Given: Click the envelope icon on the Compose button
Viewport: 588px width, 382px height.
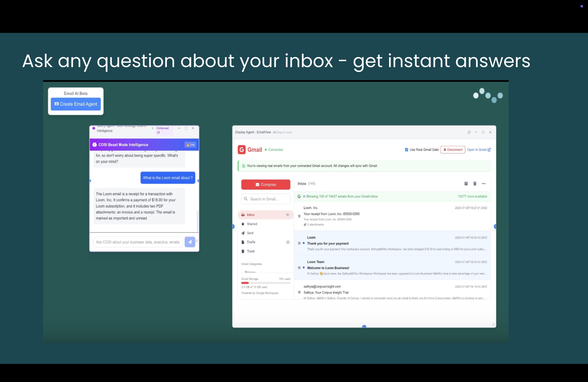Looking at the screenshot, I should click(257, 185).
